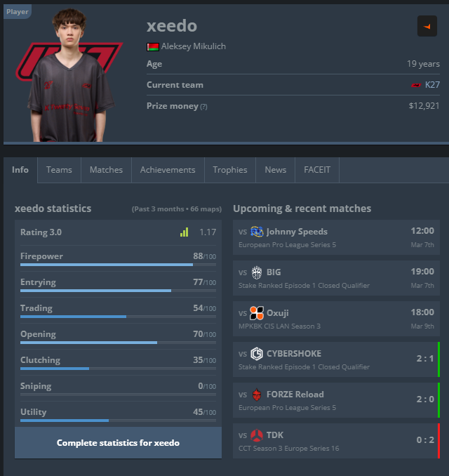
Task: Click the xeedo player photo
Action: tap(69, 76)
